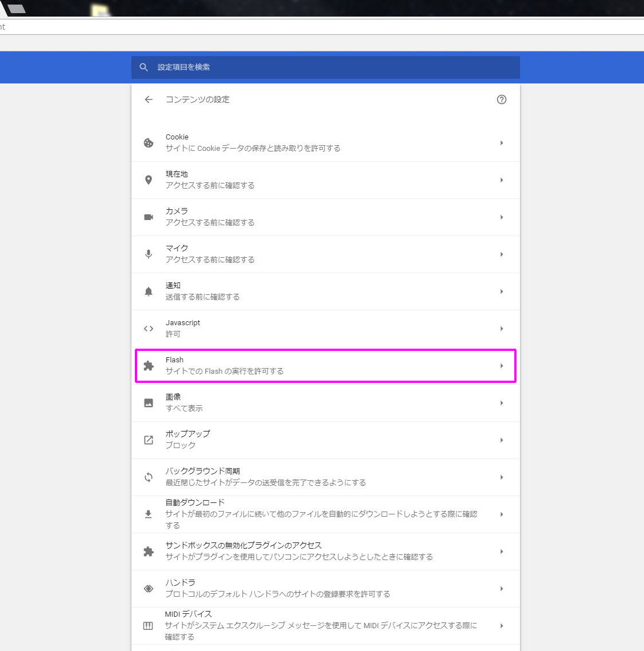644x651 pixels.
Task: Open the マイク settings title
Action: pyautogui.click(x=177, y=248)
